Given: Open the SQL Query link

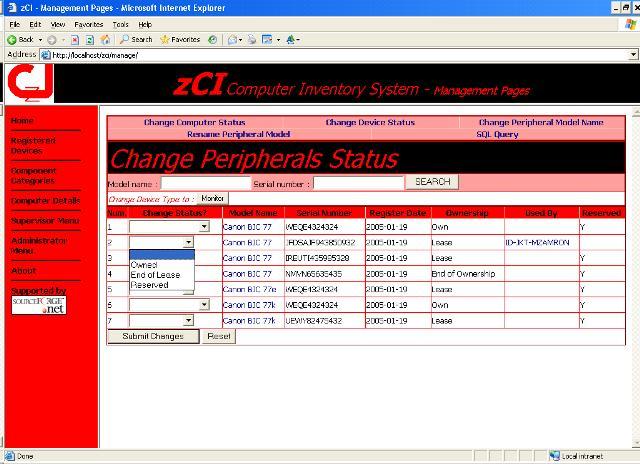Looking at the screenshot, I should tap(497, 133).
